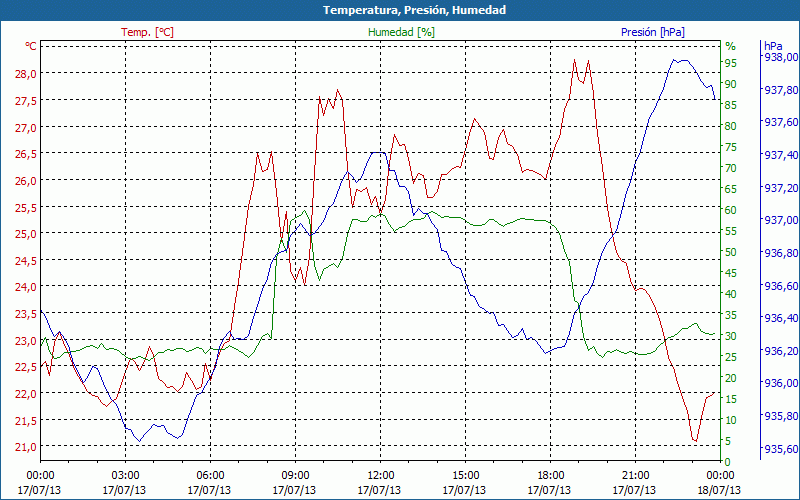
Task: Click the 80 humidity axis value
Action: point(731,126)
